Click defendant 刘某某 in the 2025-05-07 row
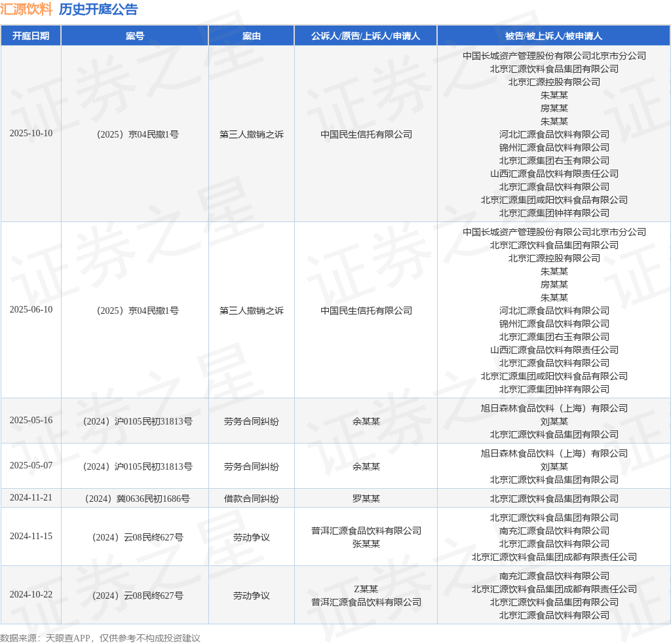Image resolution: width=671 pixels, height=644 pixels. tap(554, 466)
